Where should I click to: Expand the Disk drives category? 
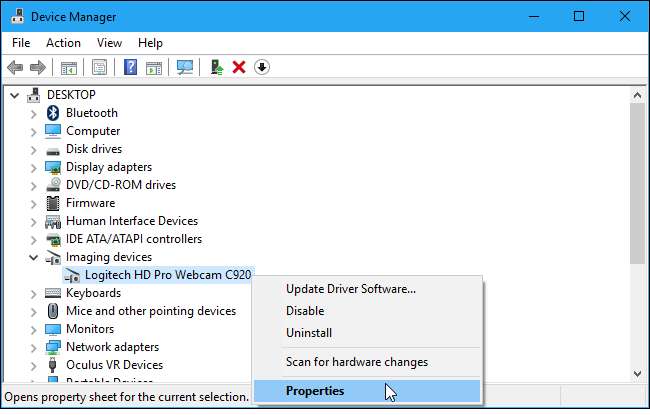tap(34, 150)
